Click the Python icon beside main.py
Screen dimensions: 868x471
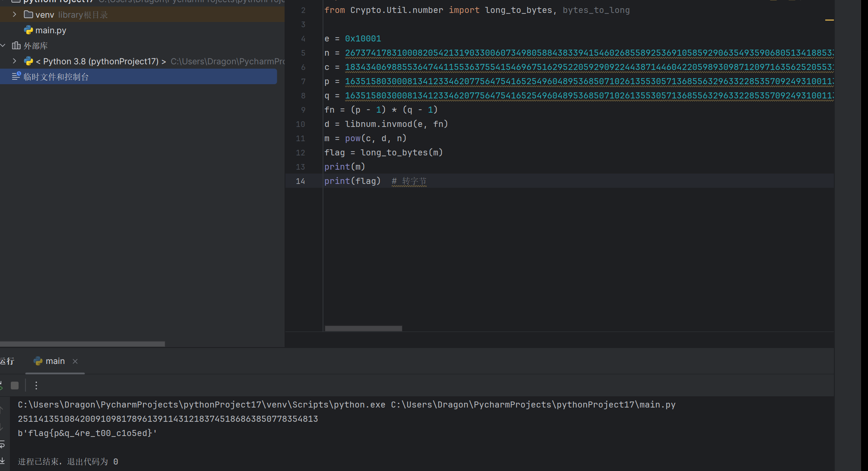[29, 30]
